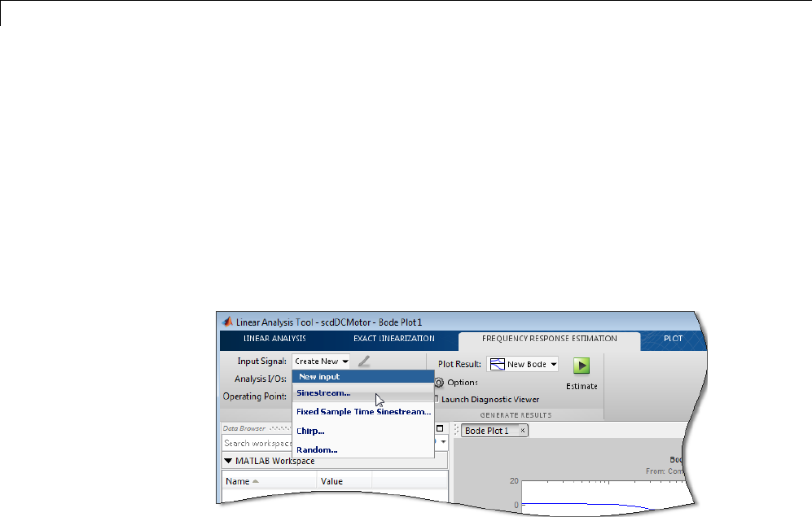
Task: Open the search workspace dropdown arrow
Action: [443, 442]
